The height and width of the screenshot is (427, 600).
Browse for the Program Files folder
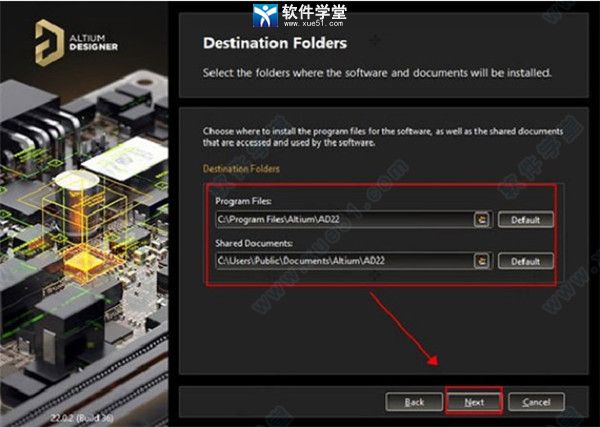tap(482, 219)
